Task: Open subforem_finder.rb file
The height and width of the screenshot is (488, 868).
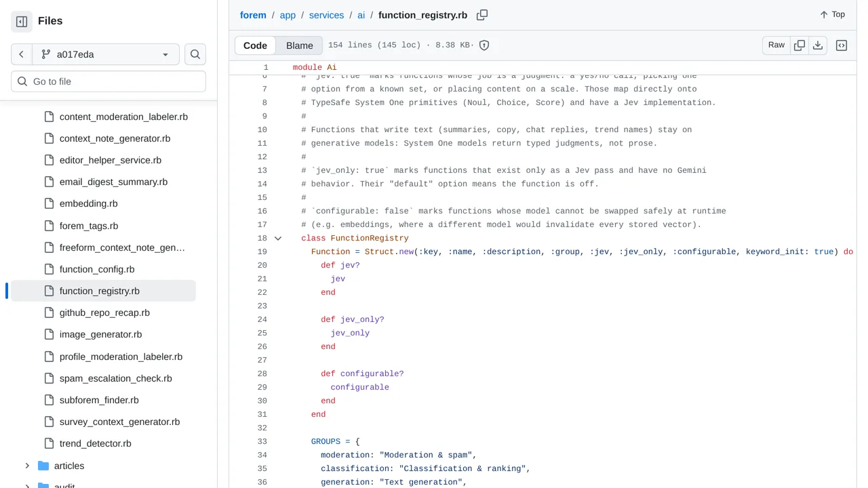Action: (x=99, y=400)
